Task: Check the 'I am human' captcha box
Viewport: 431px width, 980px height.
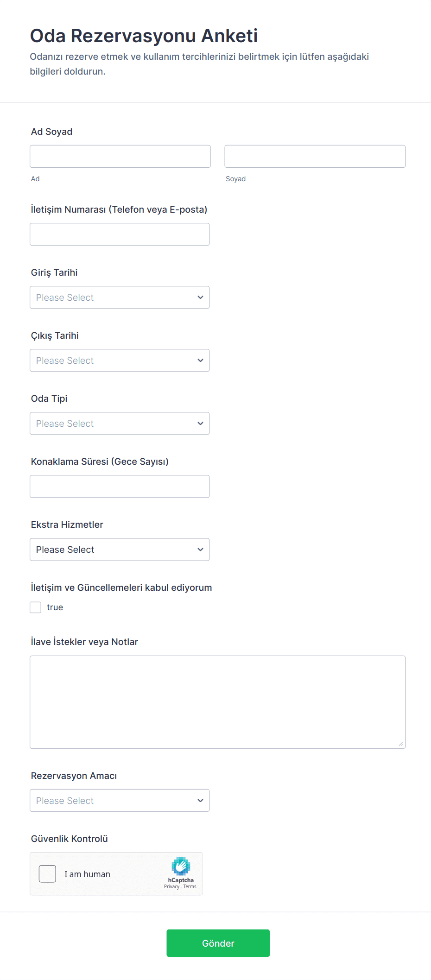Action: 47,874
